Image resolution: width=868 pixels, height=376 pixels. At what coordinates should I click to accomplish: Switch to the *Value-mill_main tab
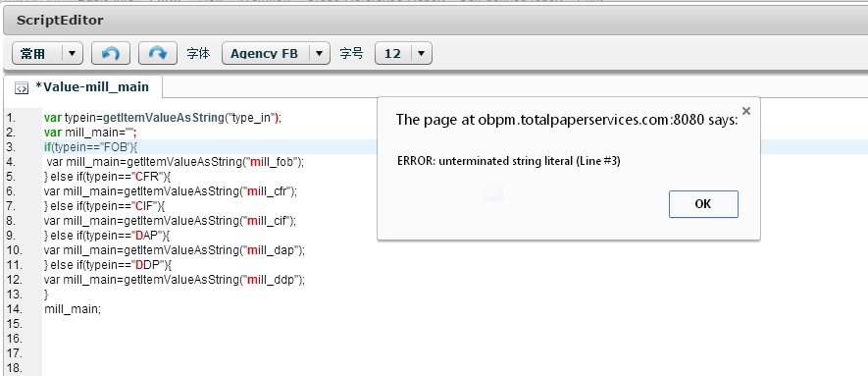(83, 87)
